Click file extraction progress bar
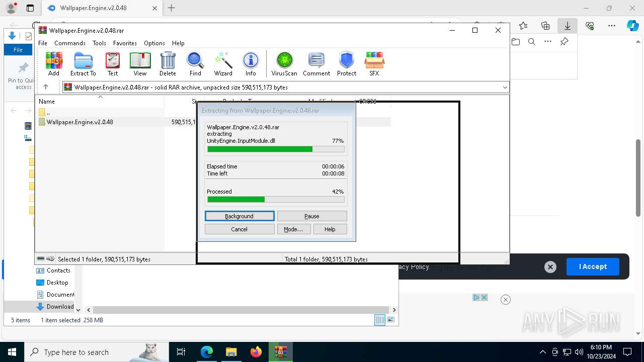 coord(276,149)
